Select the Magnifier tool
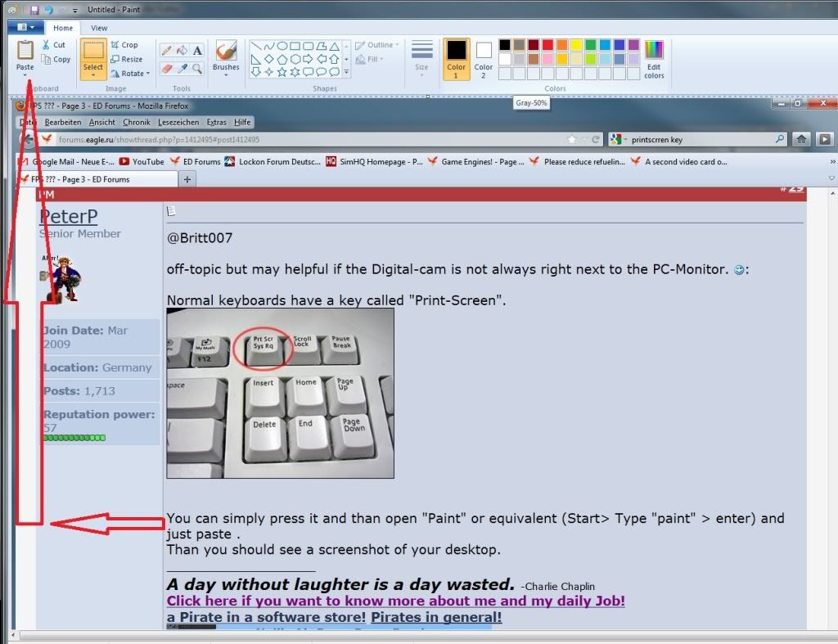This screenshot has height=644, width=838. (x=196, y=67)
